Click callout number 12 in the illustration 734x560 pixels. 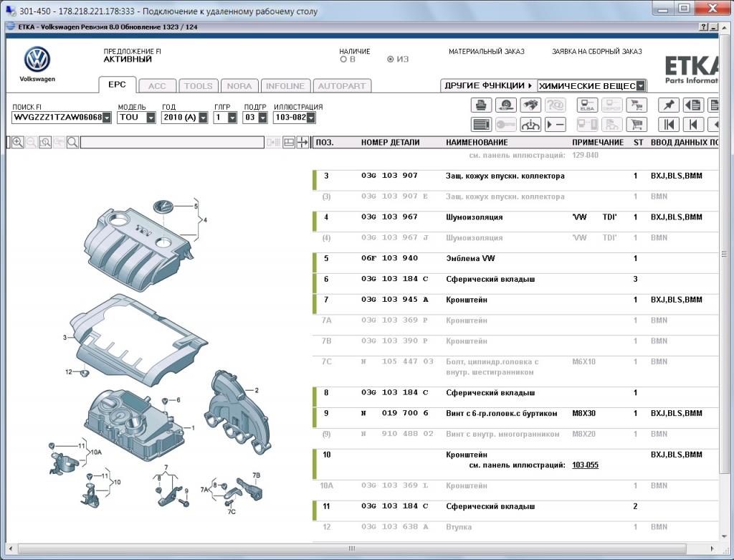[69, 371]
